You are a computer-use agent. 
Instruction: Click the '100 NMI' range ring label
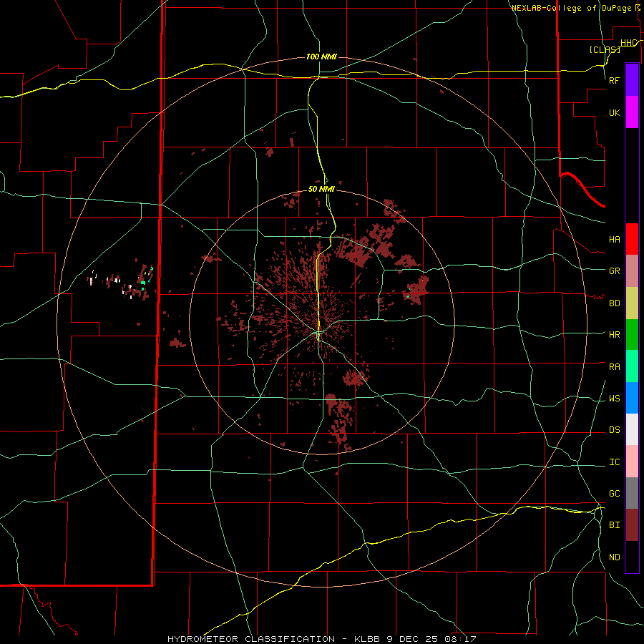click(x=321, y=57)
